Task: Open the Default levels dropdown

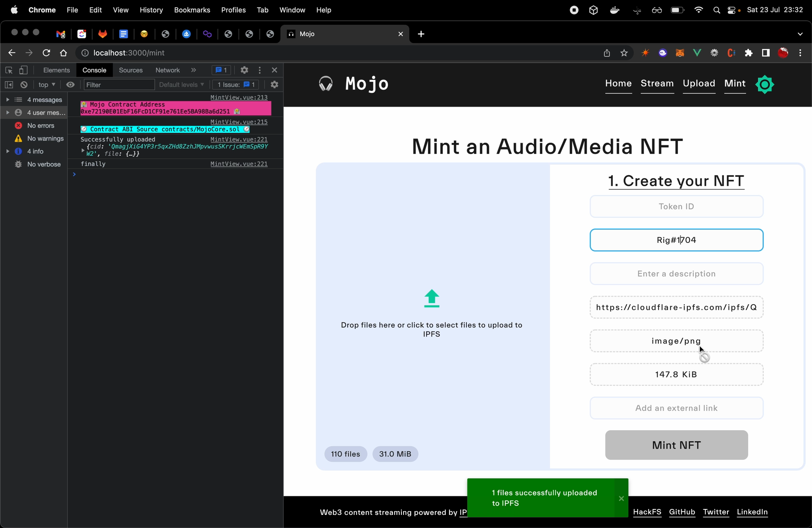Action: point(181,85)
